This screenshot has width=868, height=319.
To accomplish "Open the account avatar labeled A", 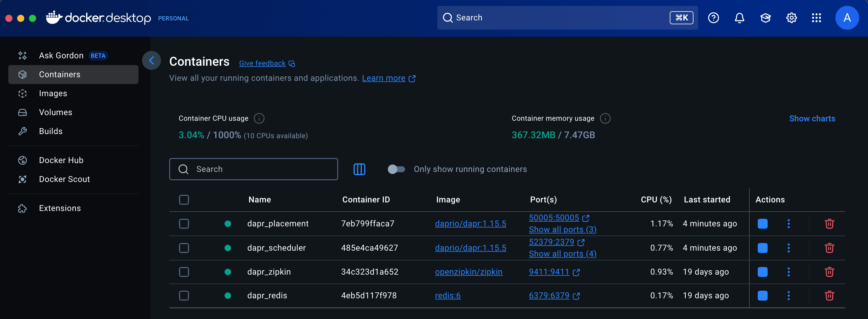I will [x=847, y=18].
